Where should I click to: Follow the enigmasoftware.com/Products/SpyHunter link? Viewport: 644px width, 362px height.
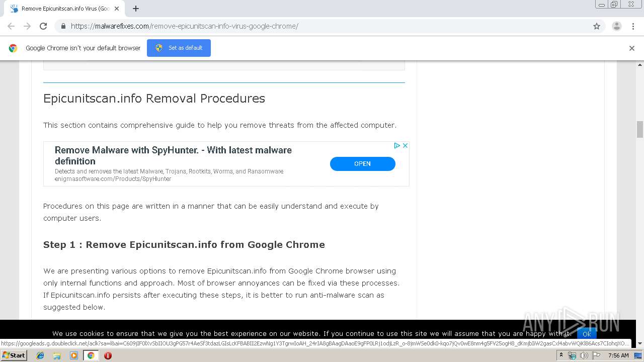(x=113, y=179)
